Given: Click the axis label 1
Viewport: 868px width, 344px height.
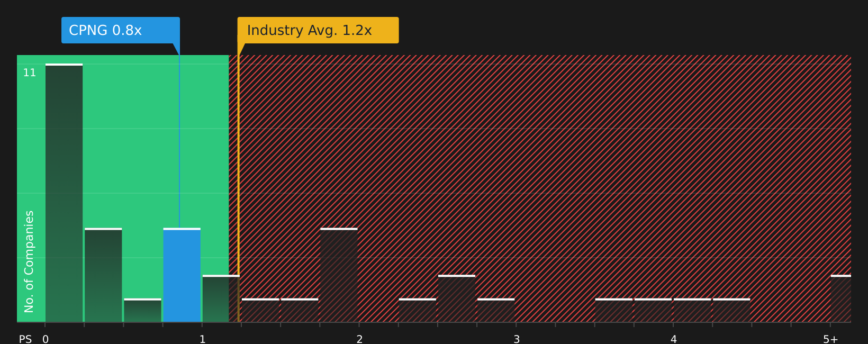Looking at the screenshot, I should [x=202, y=339].
